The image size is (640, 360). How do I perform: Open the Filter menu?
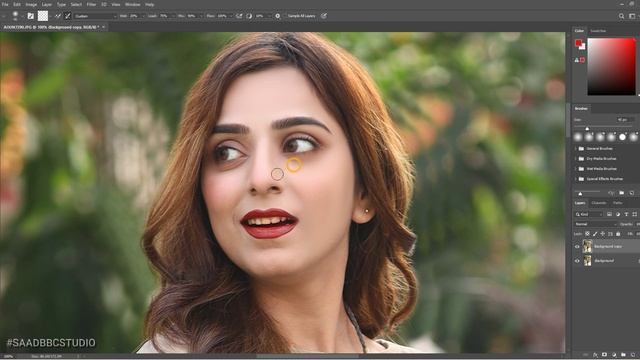click(91, 4)
